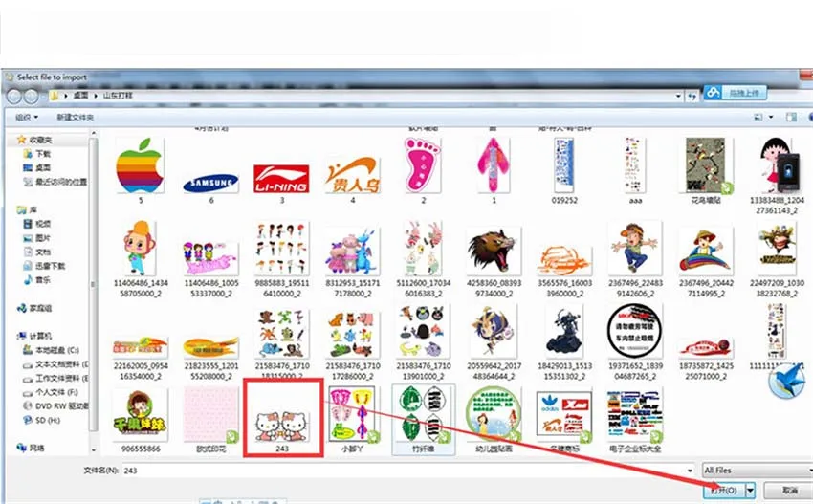
Task: Open the 组织 organize menu
Action: point(27,118)
